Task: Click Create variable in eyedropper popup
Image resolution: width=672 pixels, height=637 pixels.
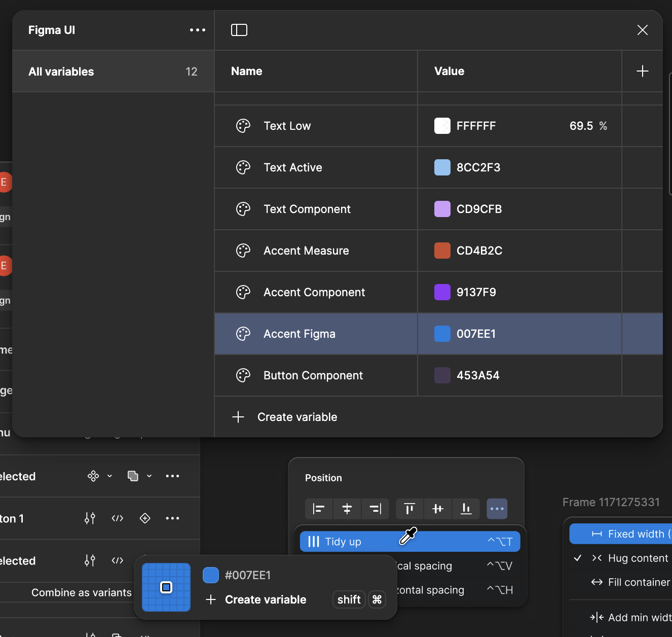Action: [x=256, y=599]
